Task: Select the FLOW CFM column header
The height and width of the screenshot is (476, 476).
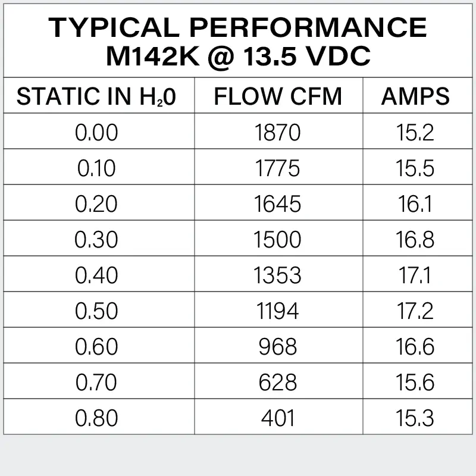Action: pyautogui.click(x=278, y=96)
